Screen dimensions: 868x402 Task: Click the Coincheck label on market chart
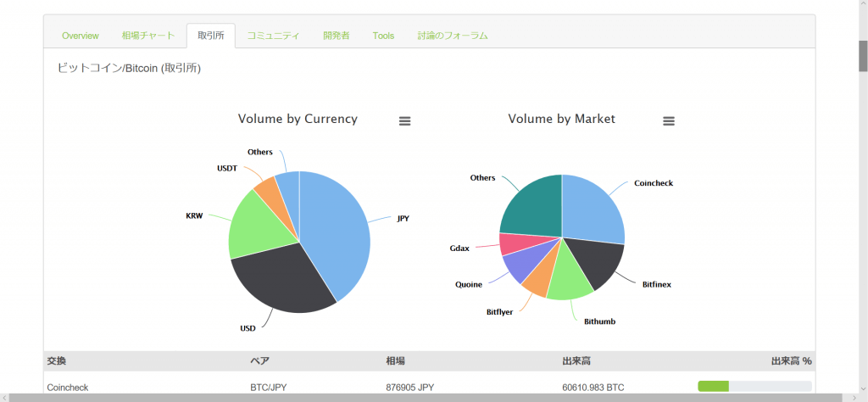[654, 182]
